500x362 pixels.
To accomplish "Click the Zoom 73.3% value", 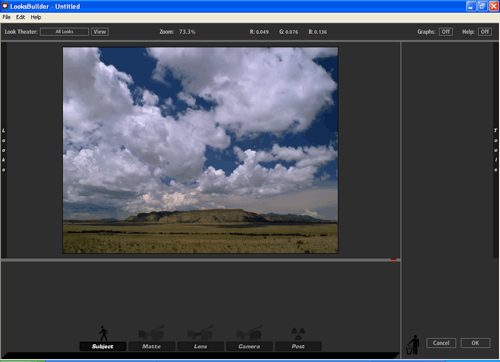I will tap(187, 32).
